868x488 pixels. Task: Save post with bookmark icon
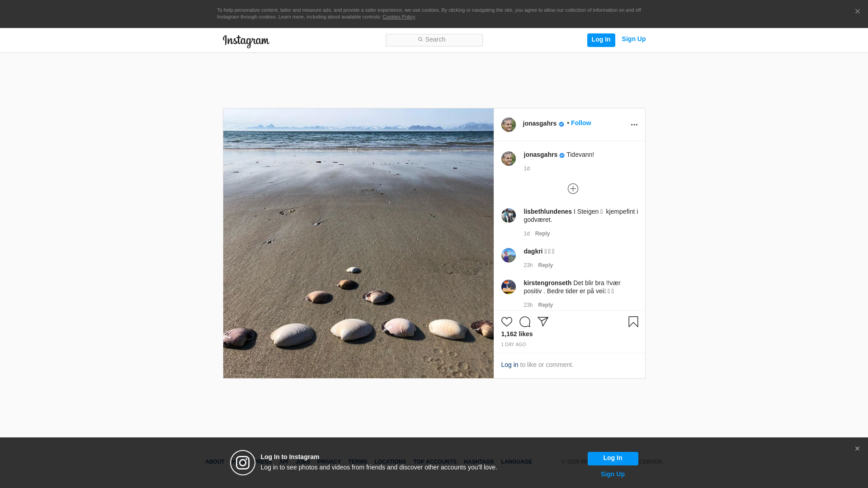633,322
